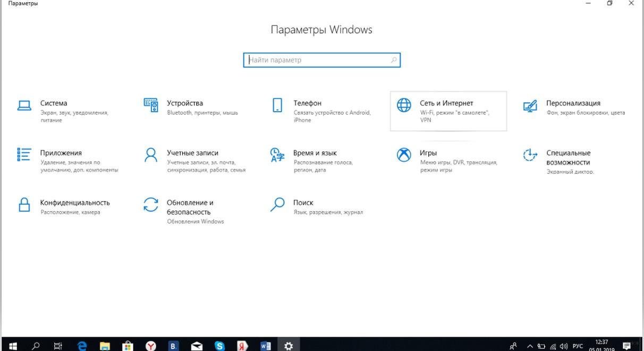The width and height of the screenshot is (644, 351).
Task: Open the Учетные записи person icon
Action: (151, 155)
